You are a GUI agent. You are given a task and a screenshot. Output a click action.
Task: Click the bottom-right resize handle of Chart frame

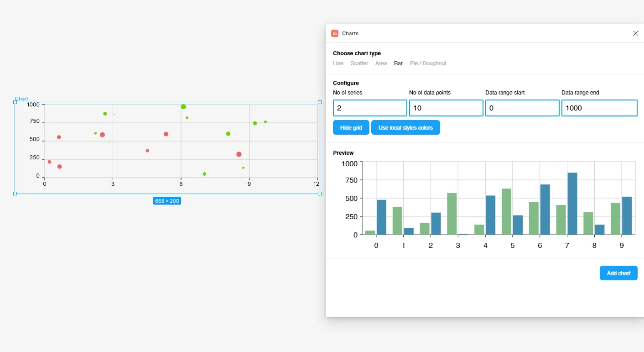[319, 194]
